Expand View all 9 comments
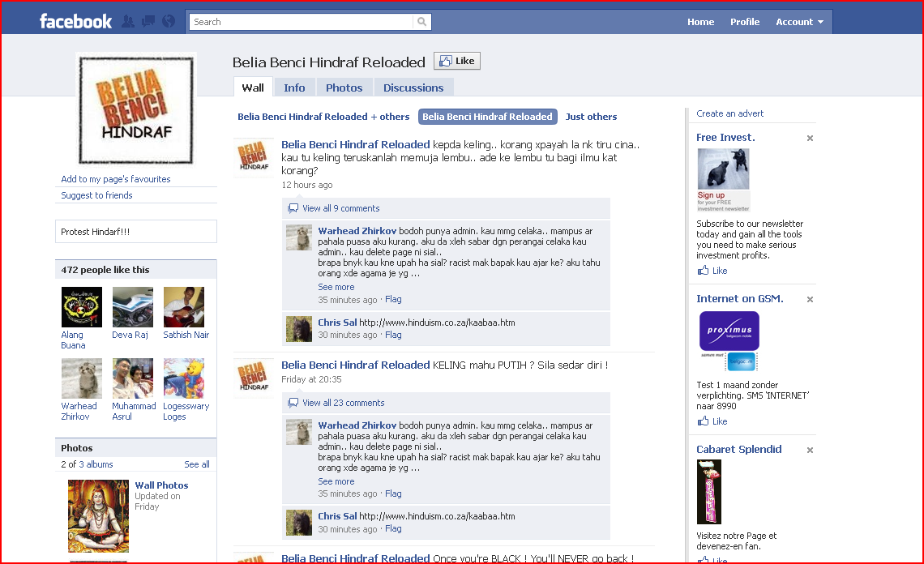Viewport: 924px width, 564px height. click(x=341, y=208)
